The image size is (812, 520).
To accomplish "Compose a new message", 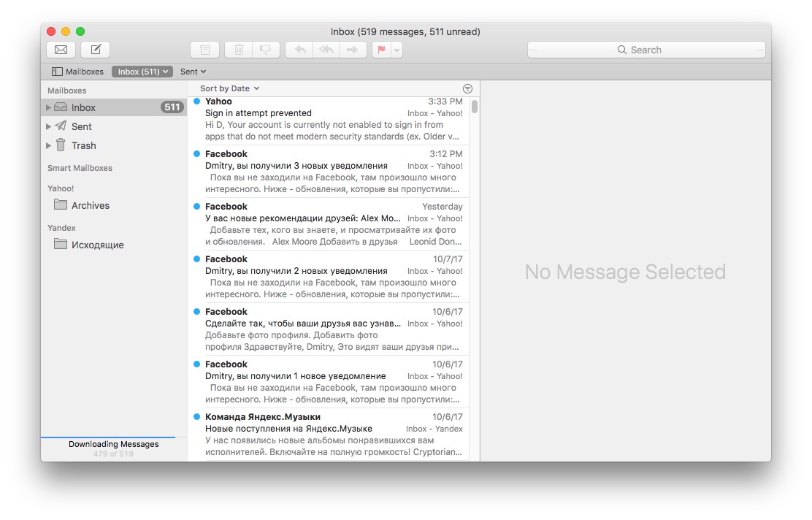I will pyautogui.click(x=95, y=50).
